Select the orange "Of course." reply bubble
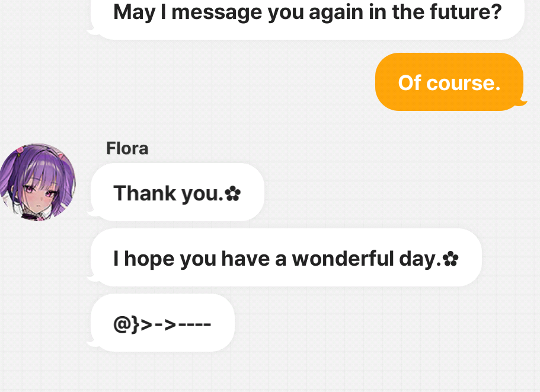 tap(449, 82)
